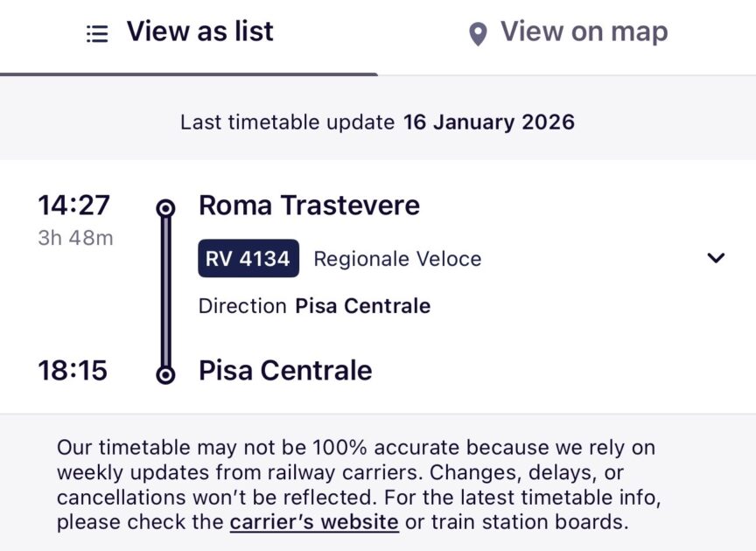Open the carrier's website link

(314, 523)
